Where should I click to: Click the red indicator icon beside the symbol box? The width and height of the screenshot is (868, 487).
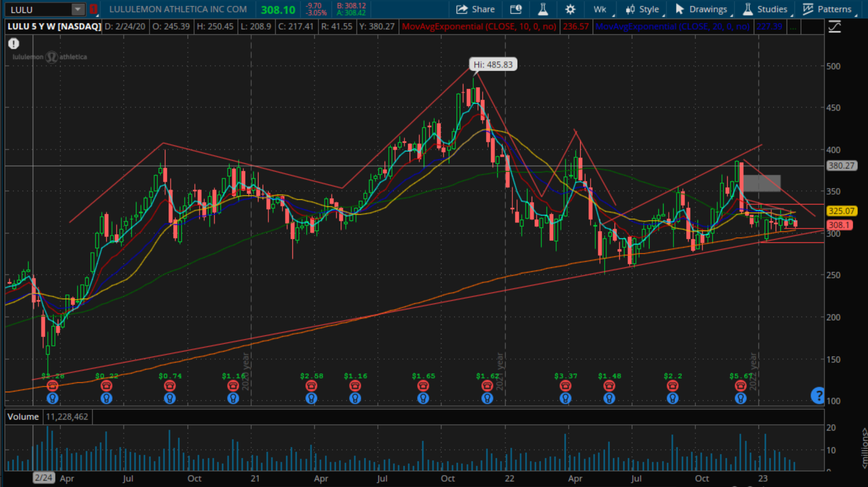[x=93, y=9]
